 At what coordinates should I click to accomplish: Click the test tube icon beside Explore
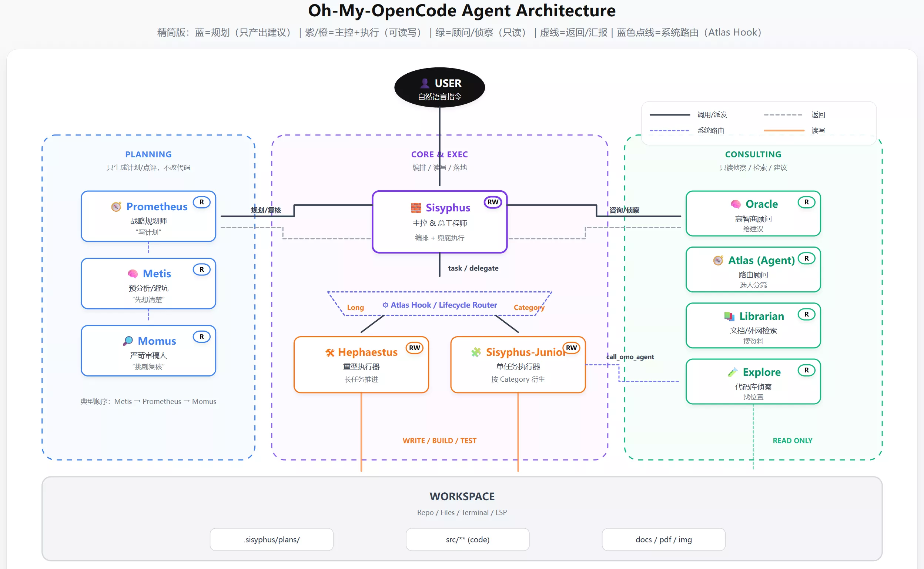click(733, 372)
